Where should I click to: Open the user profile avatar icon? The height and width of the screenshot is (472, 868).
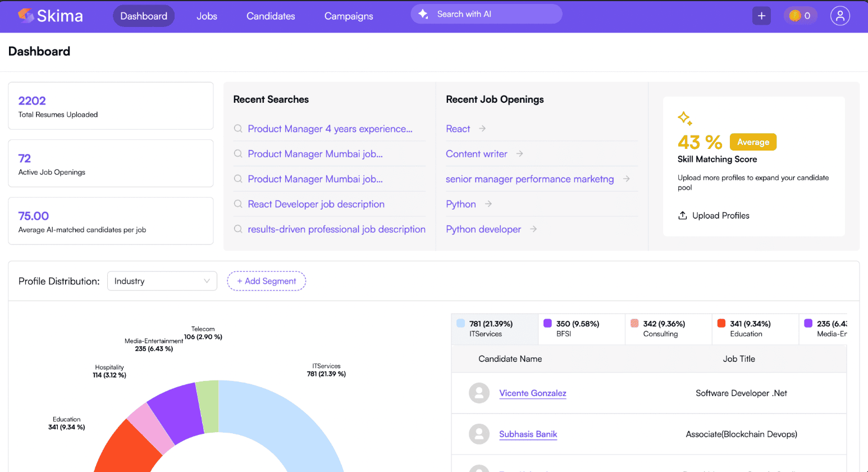click(840, 16)
